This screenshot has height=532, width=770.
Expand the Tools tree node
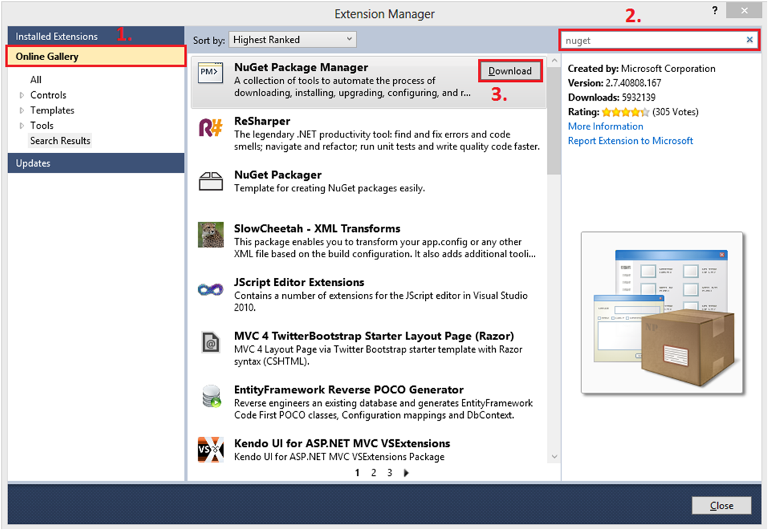21,125
